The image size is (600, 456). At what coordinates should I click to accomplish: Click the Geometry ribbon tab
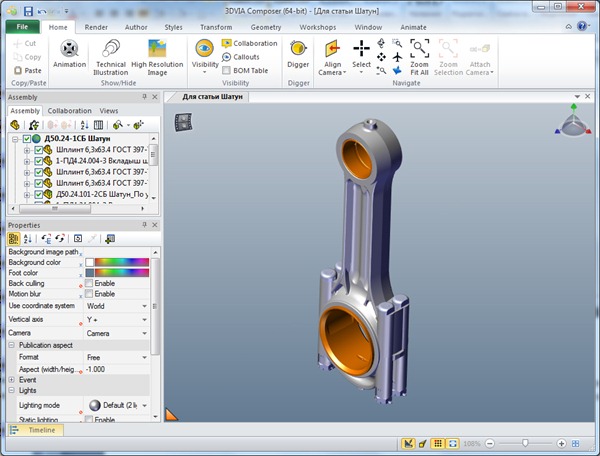click(x=266, y=27)
